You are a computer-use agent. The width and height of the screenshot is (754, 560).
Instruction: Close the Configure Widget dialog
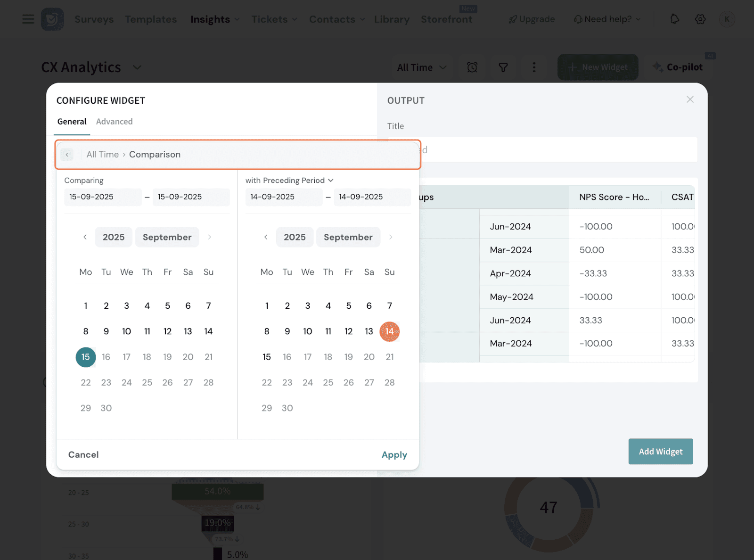click(690, 99)
